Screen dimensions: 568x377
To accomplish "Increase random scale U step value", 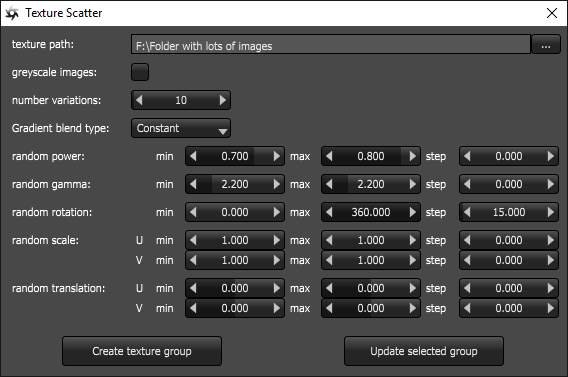I will pyautogui.click(x=551, y=240).
